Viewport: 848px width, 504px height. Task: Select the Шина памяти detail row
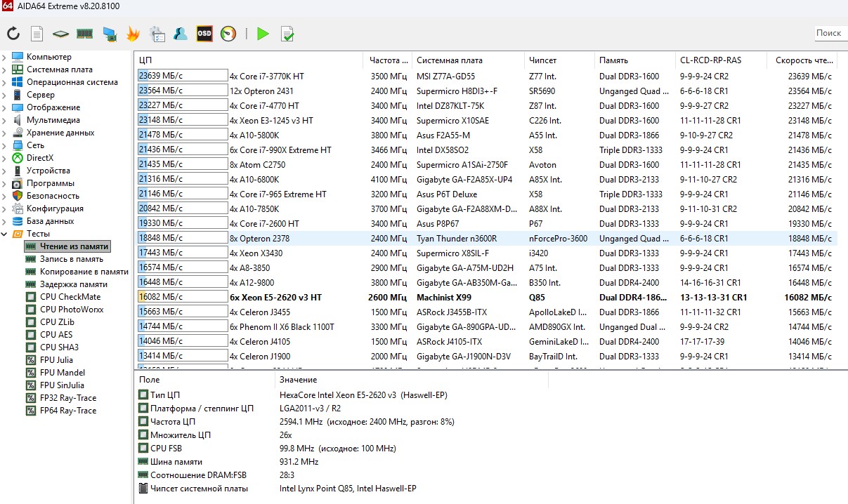(341, 461)
